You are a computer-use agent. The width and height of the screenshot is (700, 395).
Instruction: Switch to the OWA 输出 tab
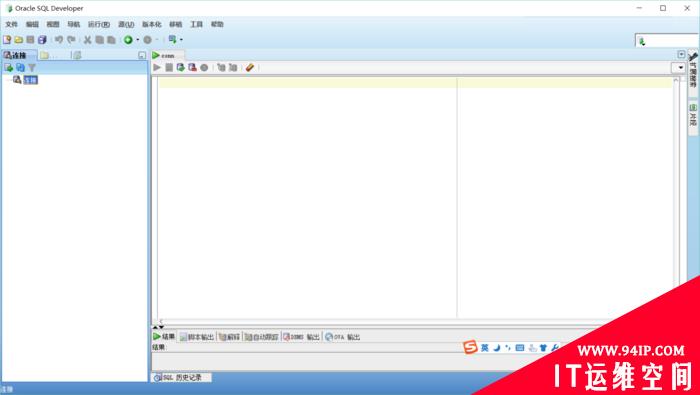pyautogui.click(x=342, y=337)
